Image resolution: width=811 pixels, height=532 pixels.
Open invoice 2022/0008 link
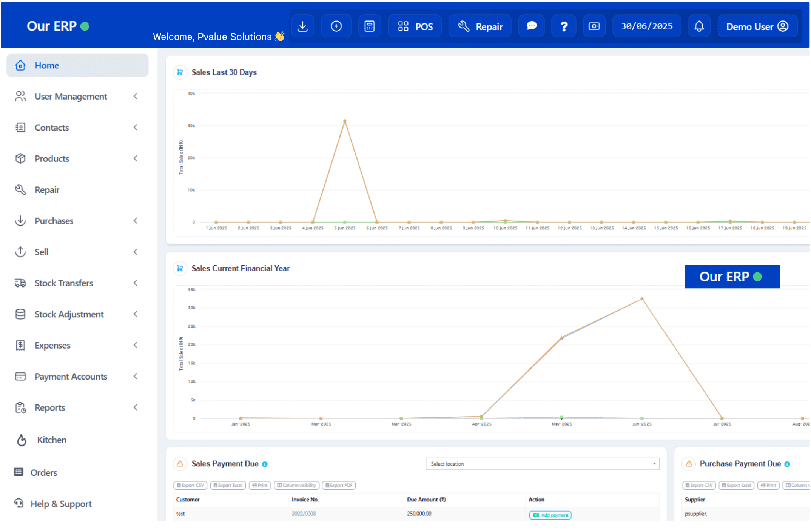click(x=304, y=514)
